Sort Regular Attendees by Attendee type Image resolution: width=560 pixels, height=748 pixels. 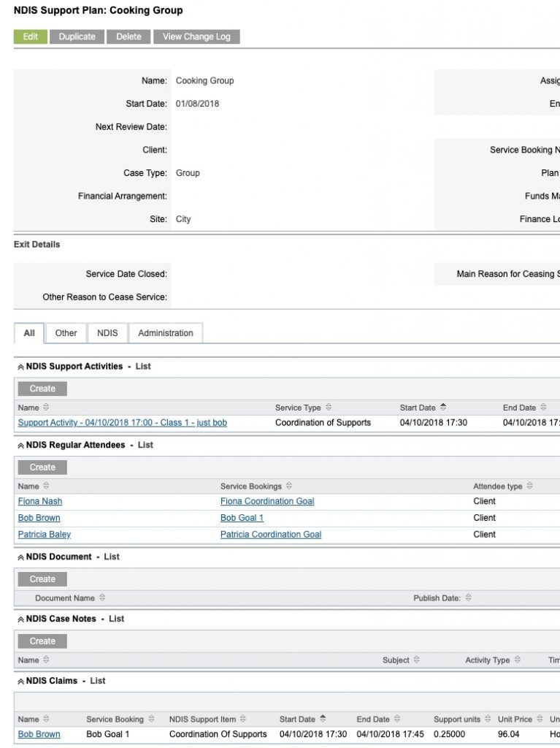pos(529,486)
